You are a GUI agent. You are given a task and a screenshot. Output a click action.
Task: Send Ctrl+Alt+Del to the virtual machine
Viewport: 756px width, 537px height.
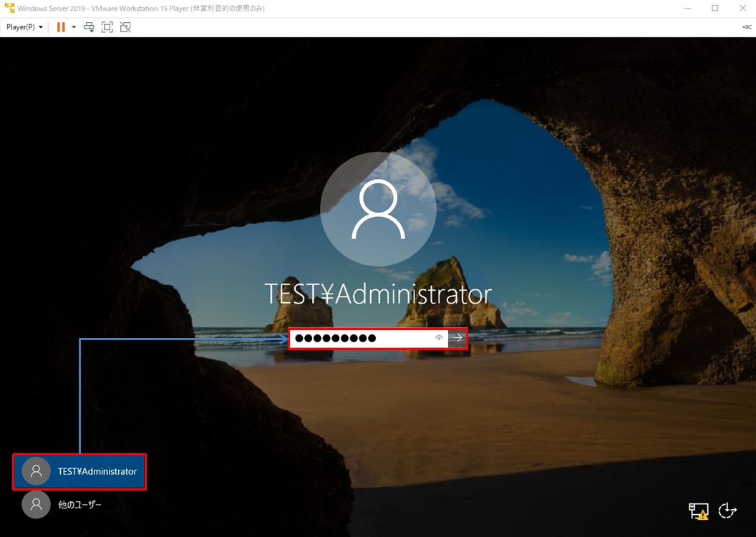89,27
